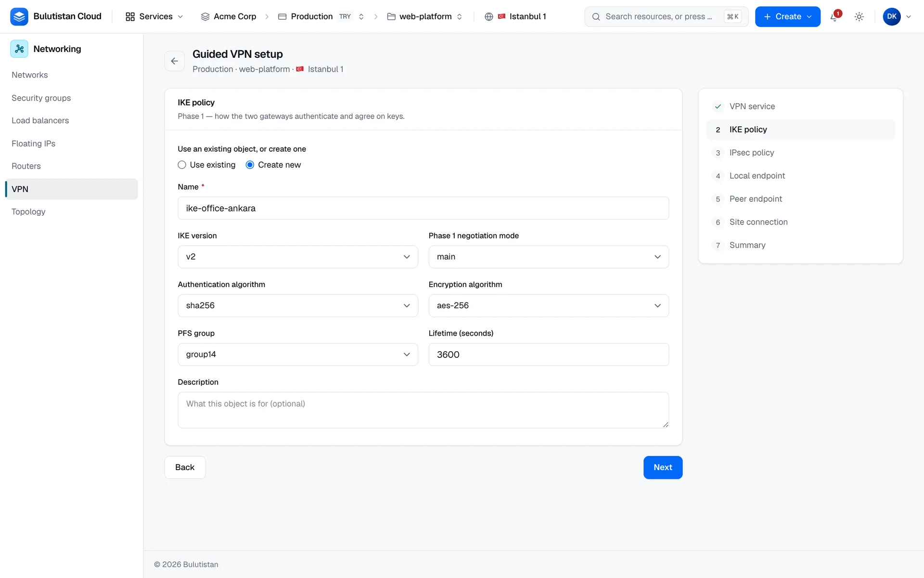
Task: Select the IKE policy step
Action: (x=800, y=130)
